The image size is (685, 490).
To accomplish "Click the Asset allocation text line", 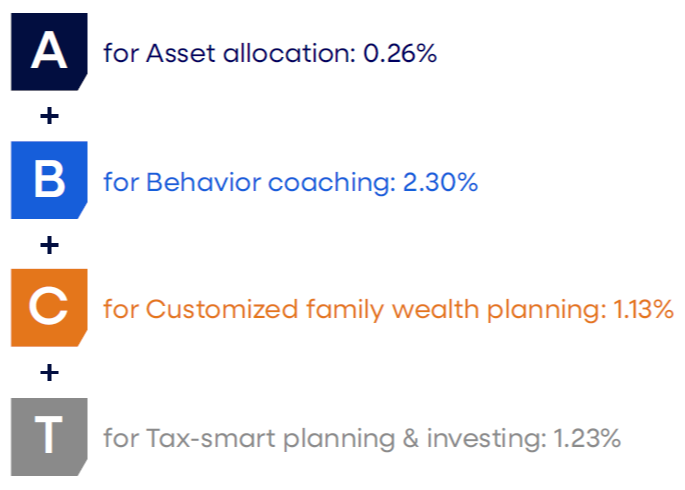I will click(270, 53).
